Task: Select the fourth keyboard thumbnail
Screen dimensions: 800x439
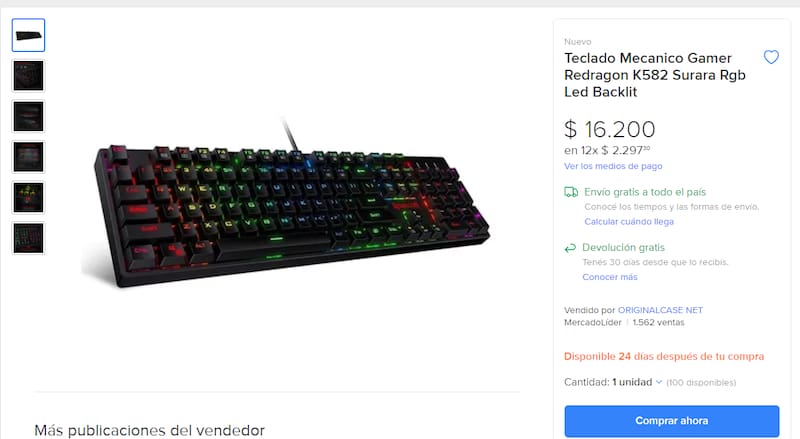Action: coord(29,157)
